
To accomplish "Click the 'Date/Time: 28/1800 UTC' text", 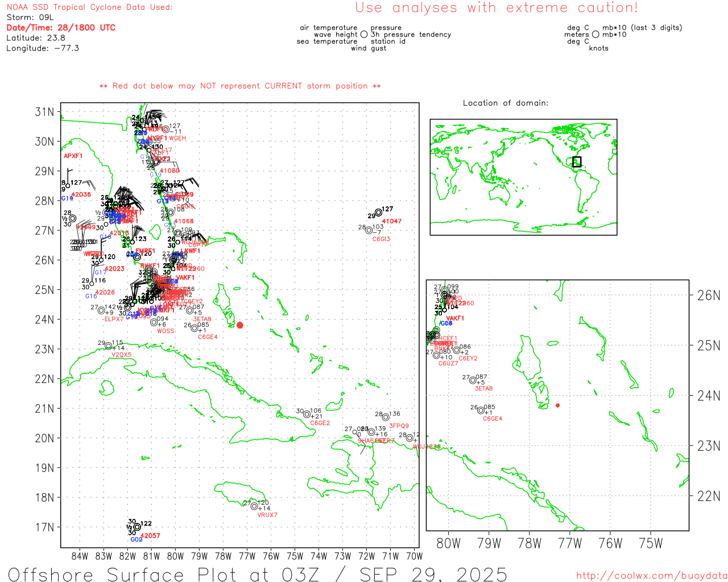I will coord(61,27).
